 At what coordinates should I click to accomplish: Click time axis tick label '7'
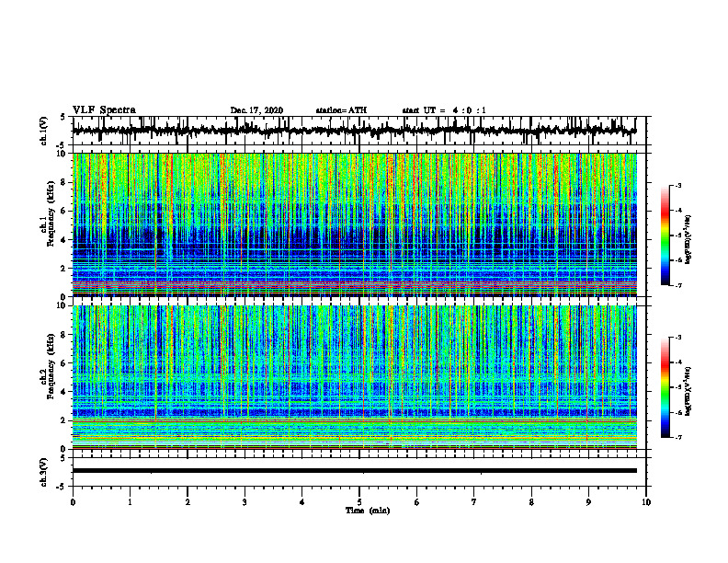point(474,502)
